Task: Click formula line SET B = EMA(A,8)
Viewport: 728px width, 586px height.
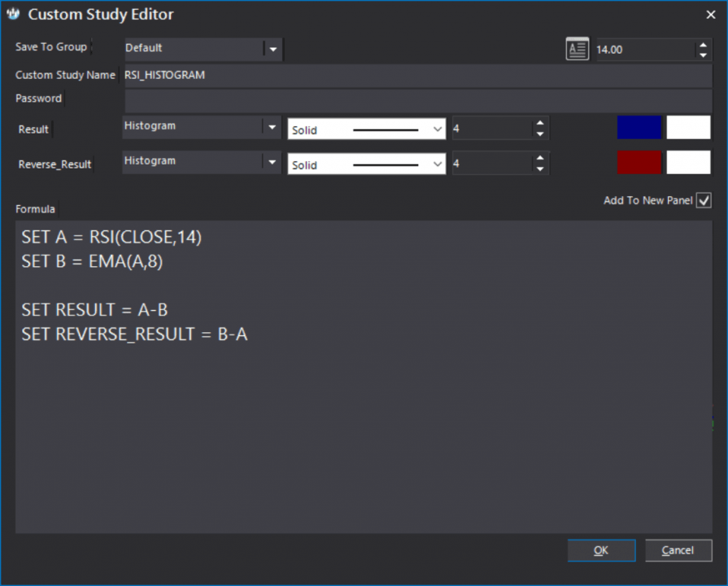Action: click(92, 261)
